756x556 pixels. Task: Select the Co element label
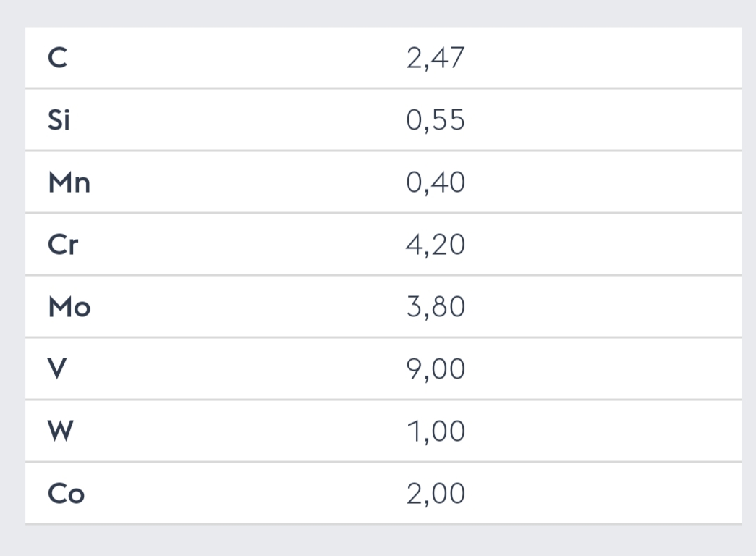66,494
